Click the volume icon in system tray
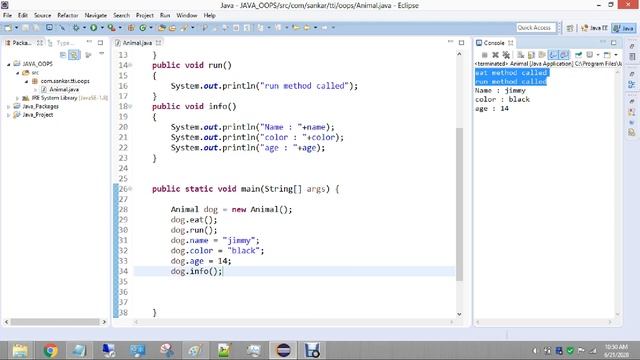Screen dimensions: 640x360 coord(535,351)
